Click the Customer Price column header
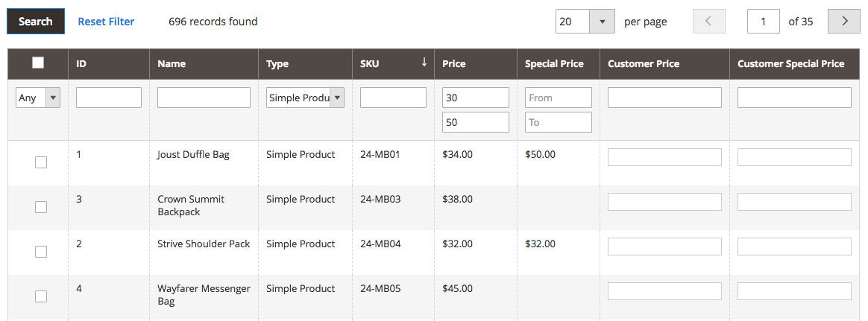Screen dimensions: 868x321 (x=664, y=63)
